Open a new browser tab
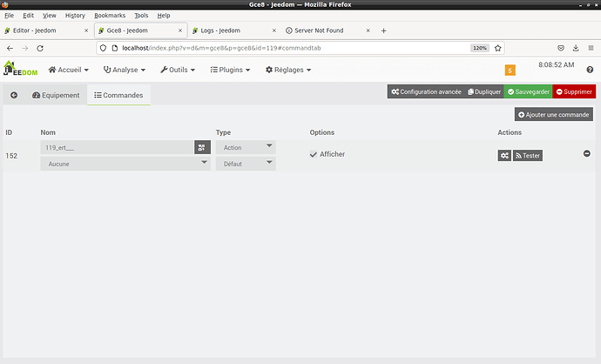601x364 pixels. pyautogui.click(x=383, y=30)
